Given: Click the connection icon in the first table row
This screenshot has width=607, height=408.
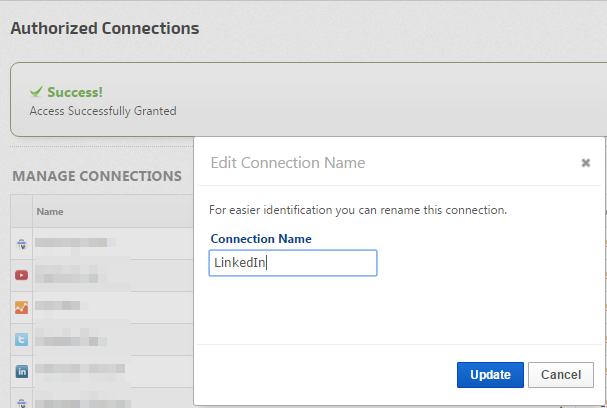Looking at the screenshot, I should (x=21, y=243).
